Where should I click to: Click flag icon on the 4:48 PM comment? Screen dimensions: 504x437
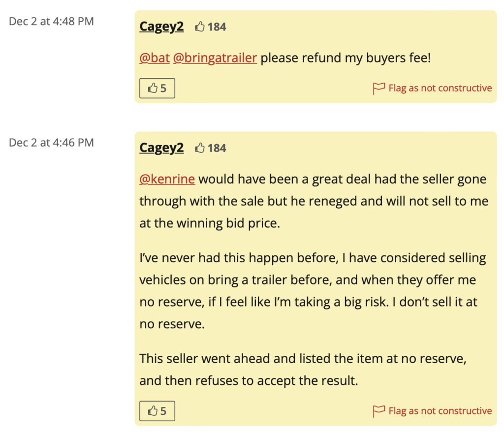click(378, 89)
